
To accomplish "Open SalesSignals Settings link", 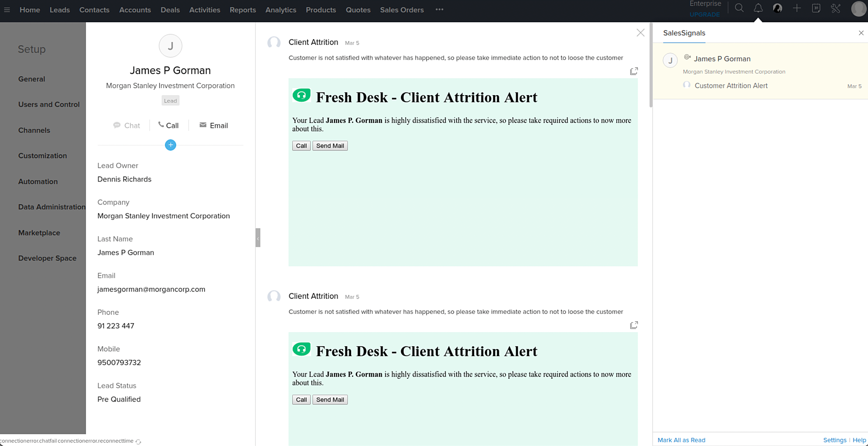I will click(x=834, y=440).
